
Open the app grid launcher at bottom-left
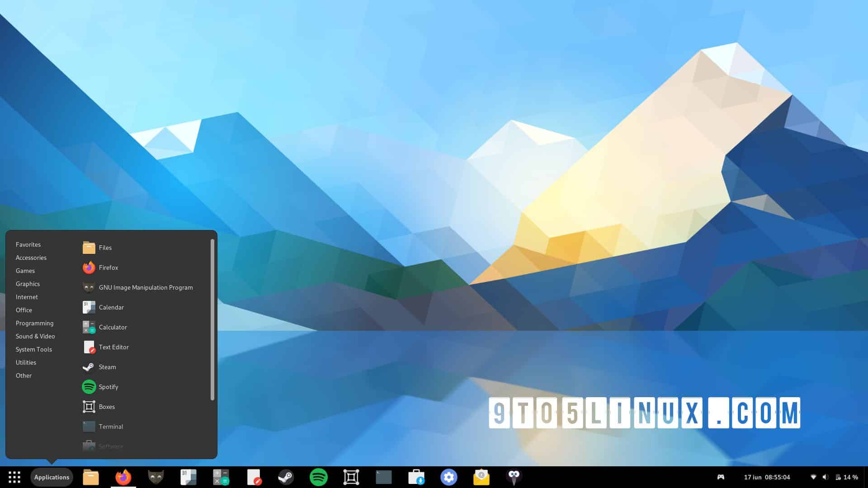[14, 477]
